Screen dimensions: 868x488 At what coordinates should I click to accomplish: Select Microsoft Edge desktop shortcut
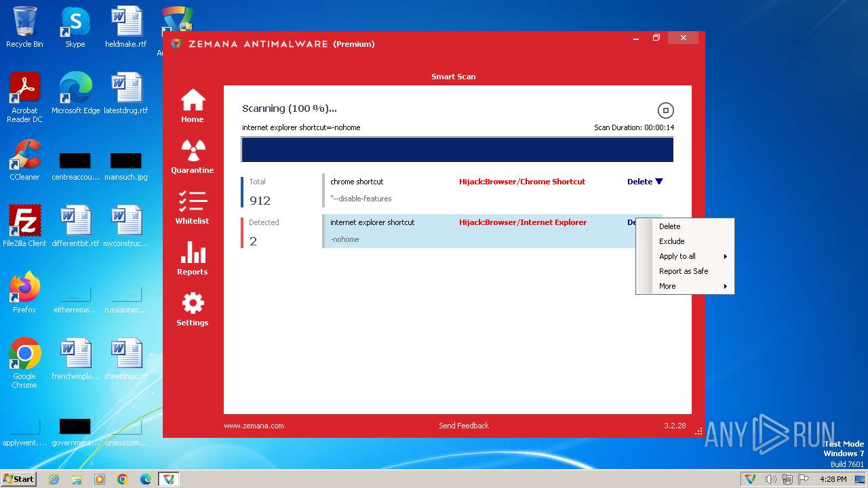75,94
